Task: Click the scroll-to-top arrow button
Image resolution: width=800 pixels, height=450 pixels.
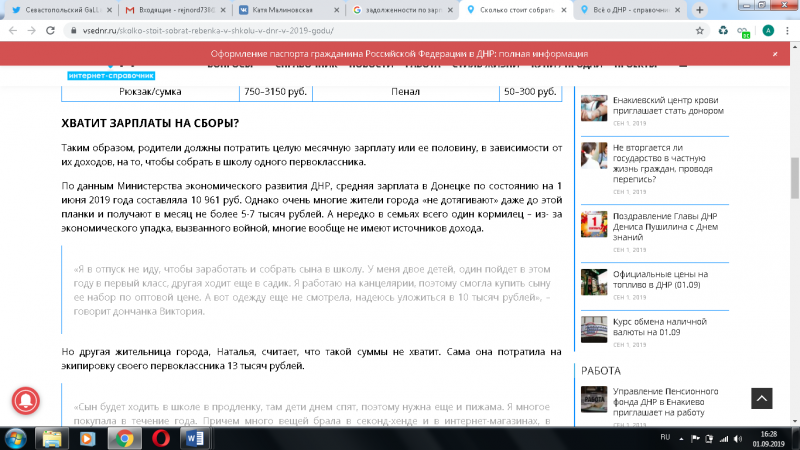Action: (x=761, y=396)
